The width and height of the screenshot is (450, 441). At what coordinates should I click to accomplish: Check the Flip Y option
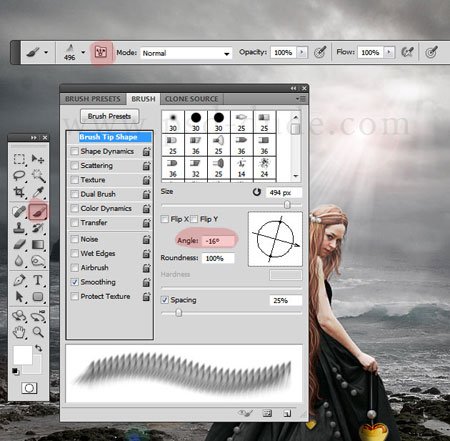[194, 219]
